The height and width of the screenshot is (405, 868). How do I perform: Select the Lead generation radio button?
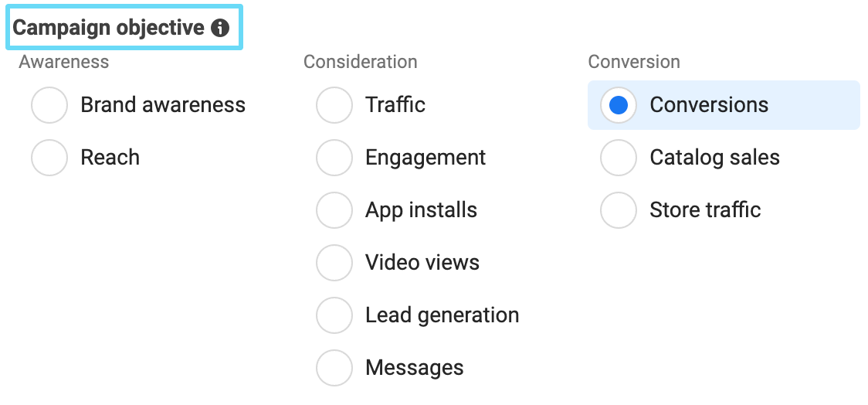334,315
